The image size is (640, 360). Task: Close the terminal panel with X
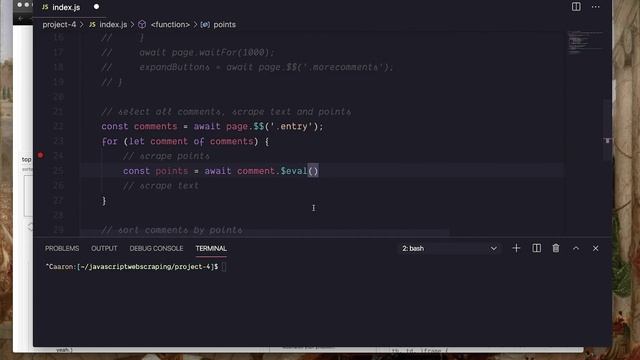click(x=596, y=248)
